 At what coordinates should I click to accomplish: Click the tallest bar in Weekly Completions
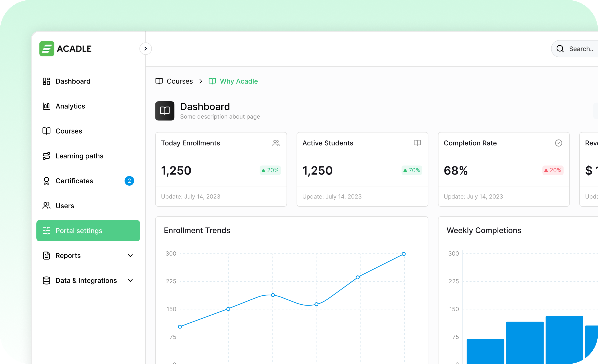(564, 340)
